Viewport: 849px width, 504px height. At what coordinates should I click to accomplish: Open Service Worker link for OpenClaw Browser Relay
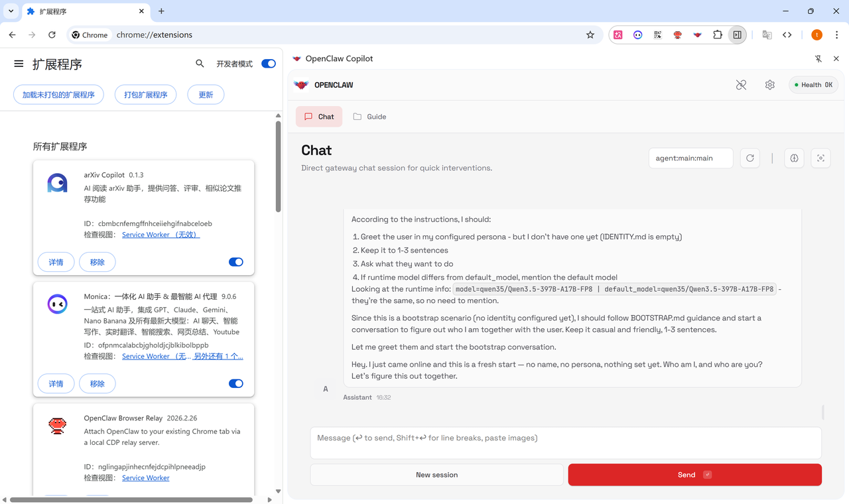pyautogui.click(x=145, y=477)
